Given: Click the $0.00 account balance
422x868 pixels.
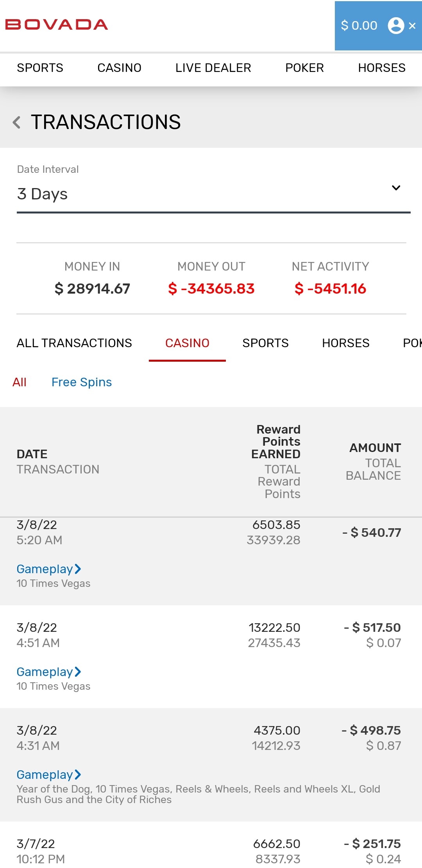Looking at the screenshot, I should pyautogui.click(x=359, y=26).
